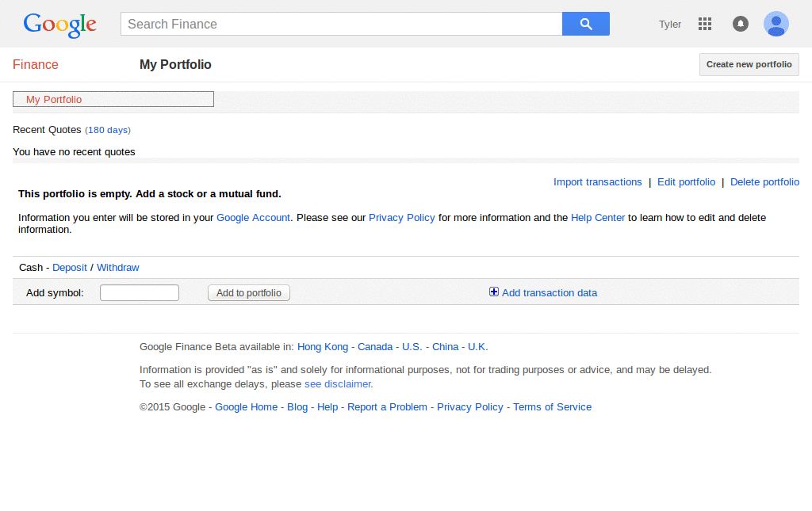Open Terms of Service footer link
The width and height of the screenshot is (812, 511).
pos(552,407)
